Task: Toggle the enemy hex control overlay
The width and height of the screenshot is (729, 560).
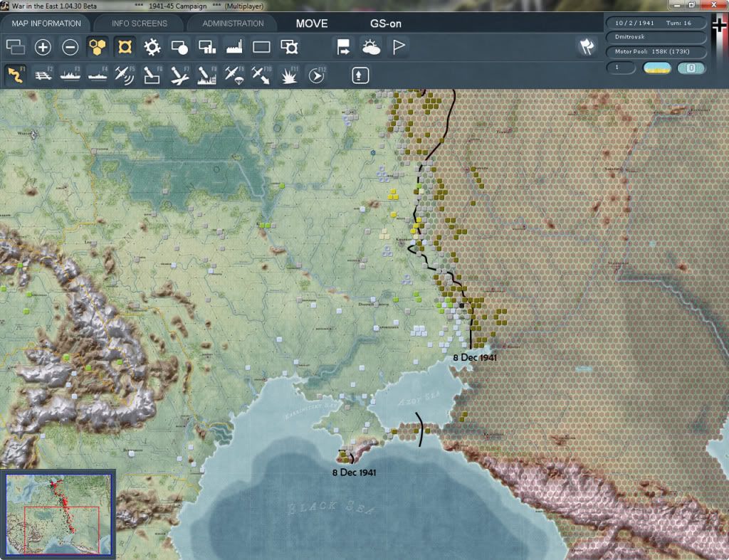Action: click(125, 47)
